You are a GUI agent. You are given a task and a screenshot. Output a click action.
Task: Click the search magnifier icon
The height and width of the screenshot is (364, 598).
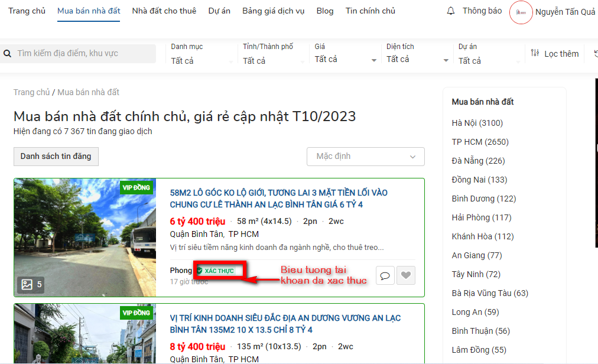coord(7,53)
